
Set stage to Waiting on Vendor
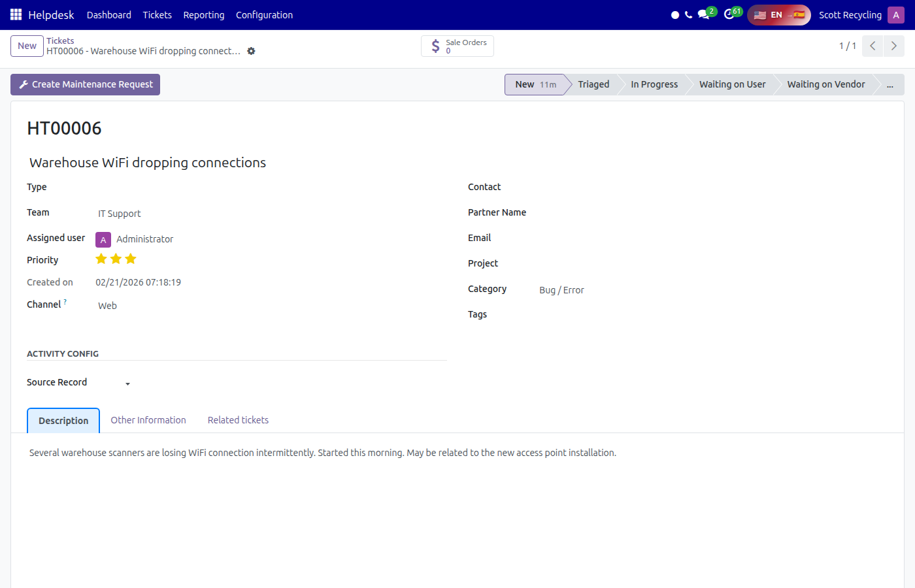coord(826,84)
